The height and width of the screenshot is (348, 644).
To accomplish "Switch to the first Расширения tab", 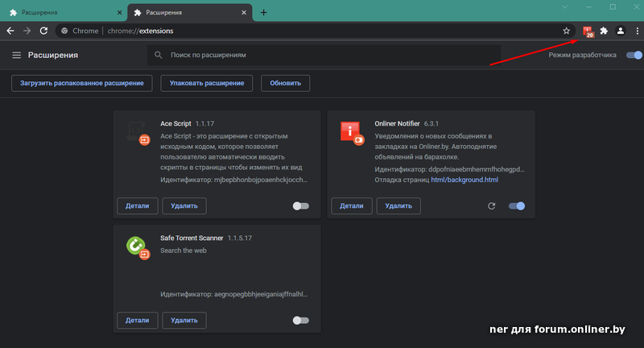I will (65, 13).
